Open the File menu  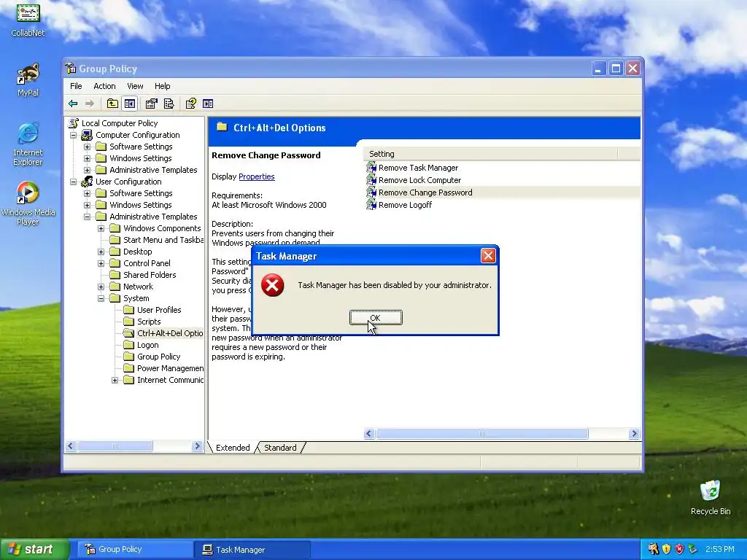tap(76, 86)
